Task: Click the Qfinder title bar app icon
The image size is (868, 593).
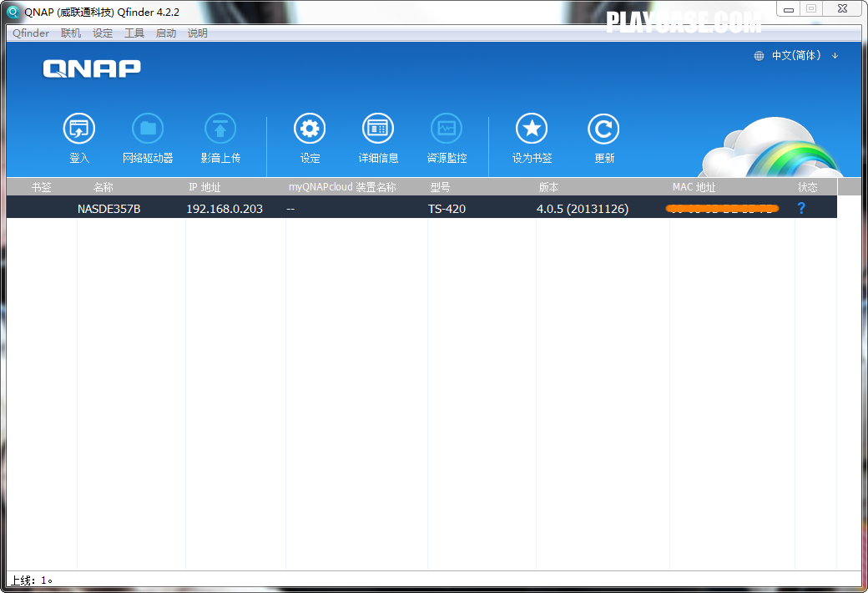Action: 13,12
